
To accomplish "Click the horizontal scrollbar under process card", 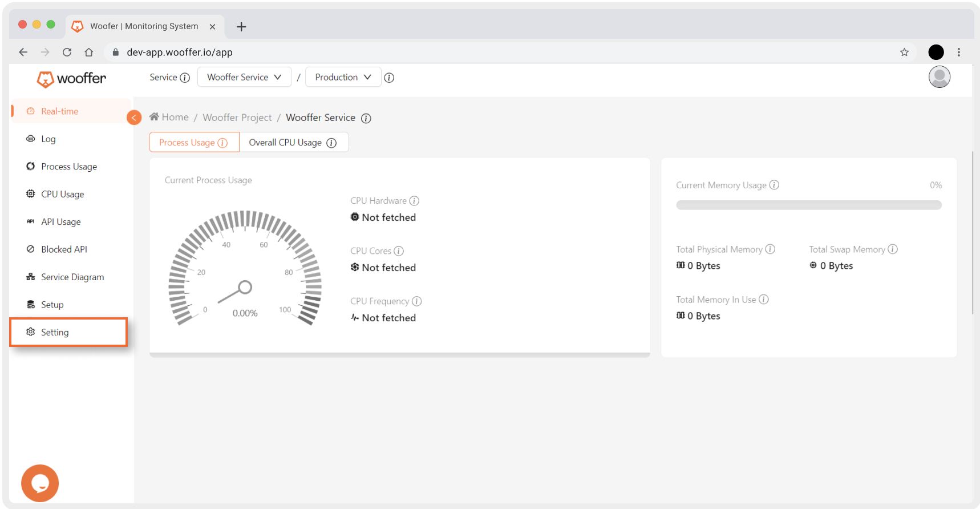I will tap(399, 355).
